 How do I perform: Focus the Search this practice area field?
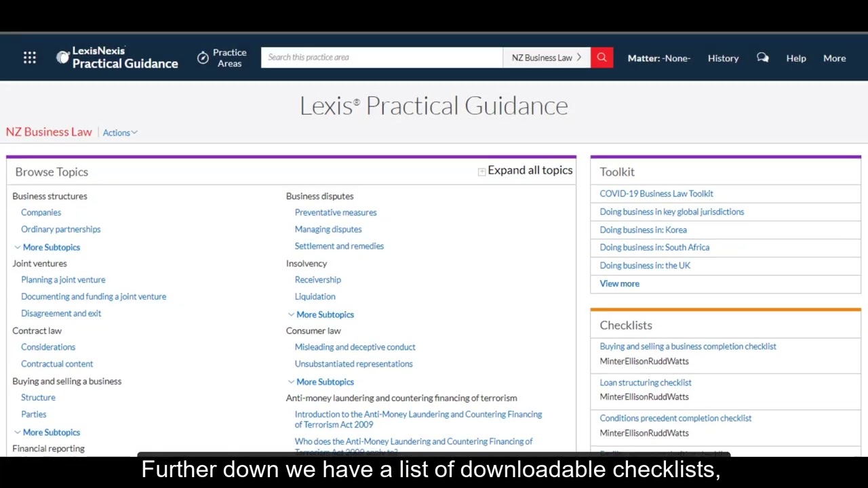click(x=382, y=58)
